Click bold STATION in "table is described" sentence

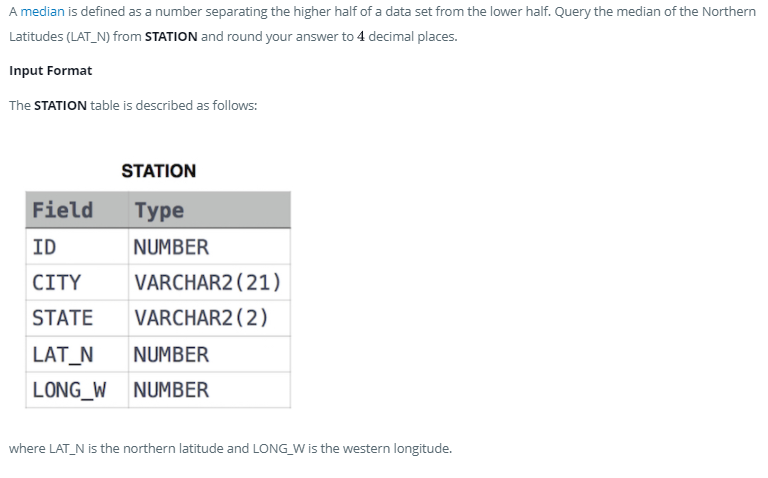(x=60, y=105)
